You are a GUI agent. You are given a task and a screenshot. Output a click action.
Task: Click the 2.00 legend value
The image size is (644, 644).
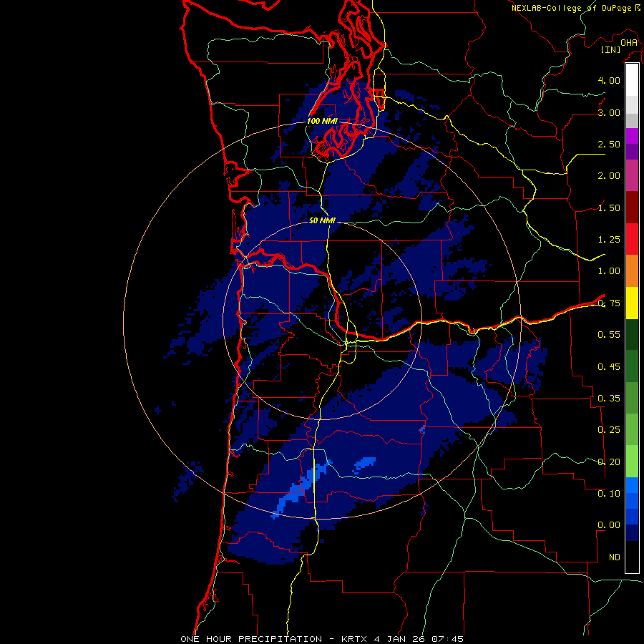pos(609,176)
